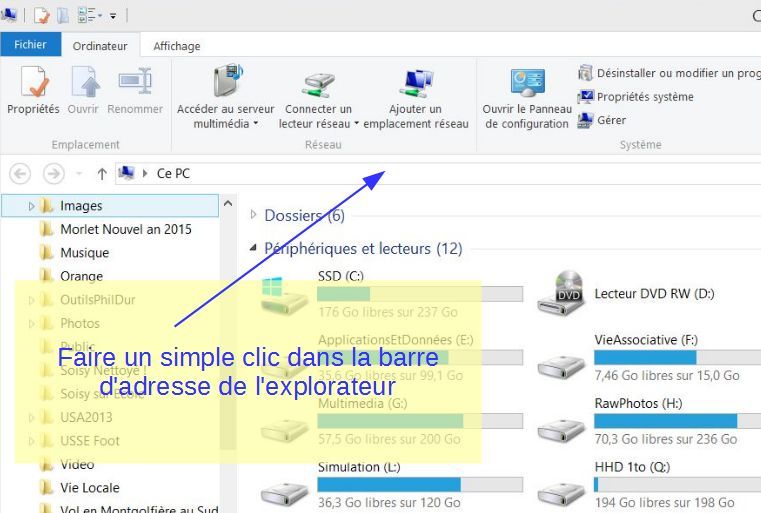Select the SSD (C:) drive label
The width and height of the screenshot is (761, 513).
coord(341,276)
